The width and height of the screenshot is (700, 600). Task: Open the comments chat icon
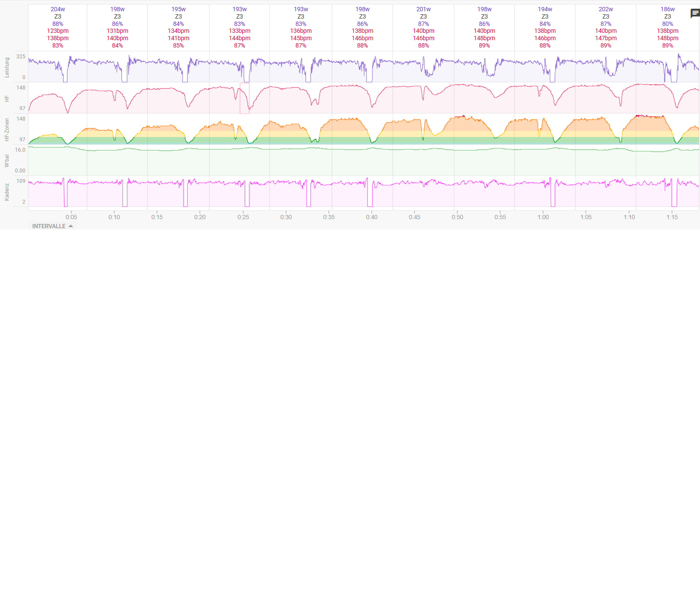(x=695, y=14)
